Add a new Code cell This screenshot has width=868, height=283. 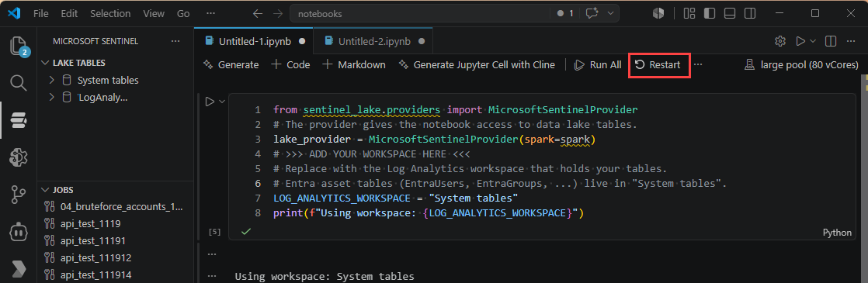pyautogui.click(x=291, y=64)
